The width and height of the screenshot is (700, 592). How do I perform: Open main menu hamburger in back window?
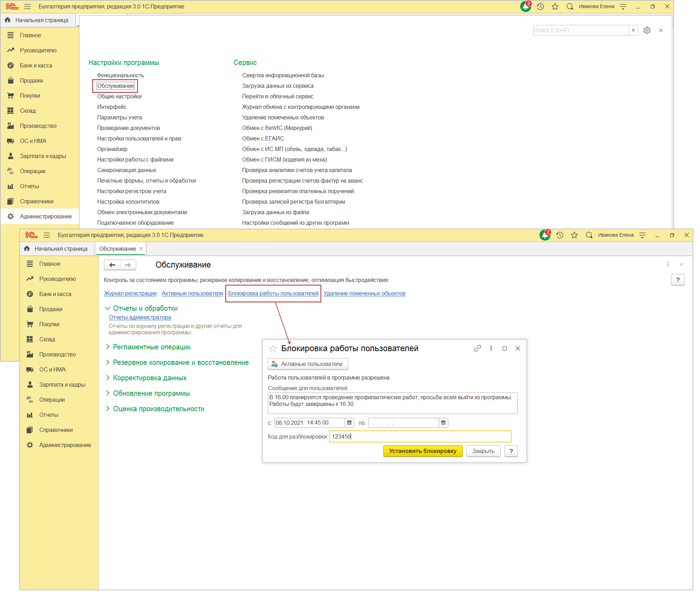(x=27, y=6)
